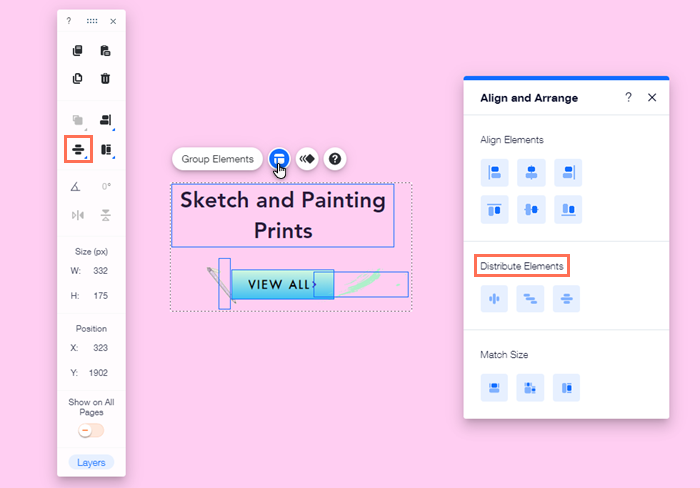Open the Arrange dropdown in the toolbar
Viewport: 700px width, 488px height.
[78, 120]
